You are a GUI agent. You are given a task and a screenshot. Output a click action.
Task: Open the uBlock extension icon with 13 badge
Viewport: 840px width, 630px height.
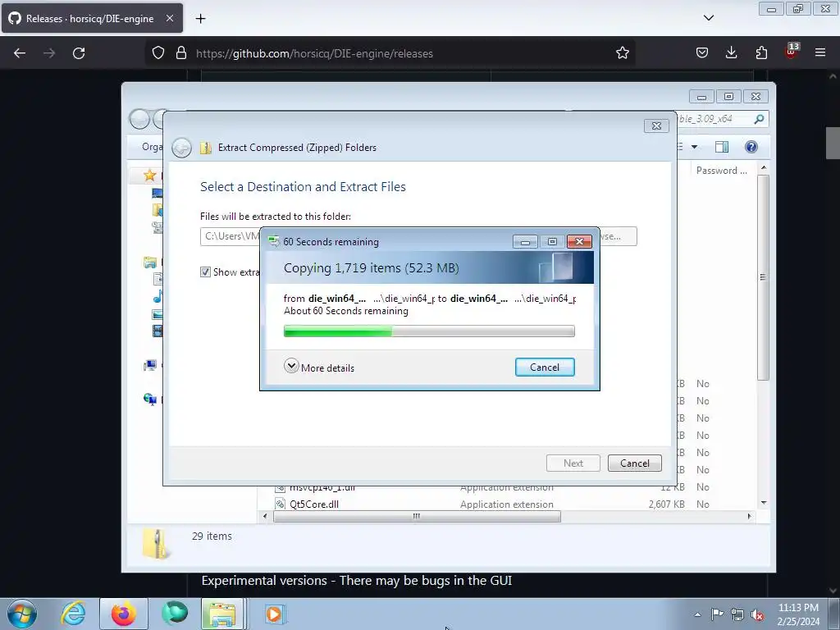(x=792, y=52)
